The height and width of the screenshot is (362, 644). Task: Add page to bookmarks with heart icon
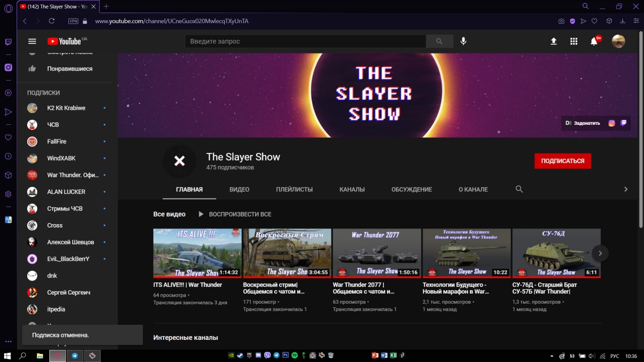pos(594,21)
